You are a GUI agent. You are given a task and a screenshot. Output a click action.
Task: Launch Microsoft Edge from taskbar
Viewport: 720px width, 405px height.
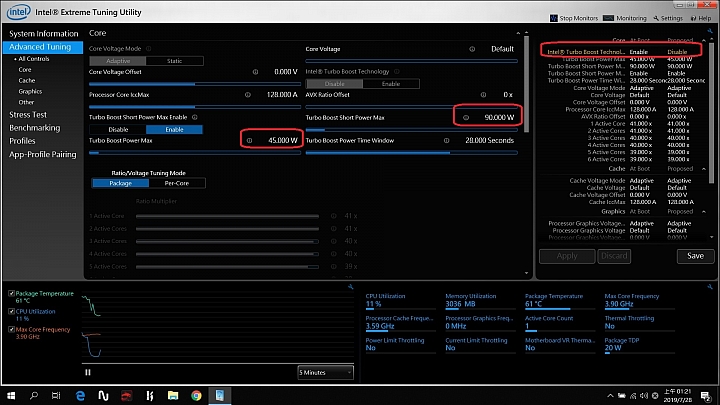coord(80,395)
